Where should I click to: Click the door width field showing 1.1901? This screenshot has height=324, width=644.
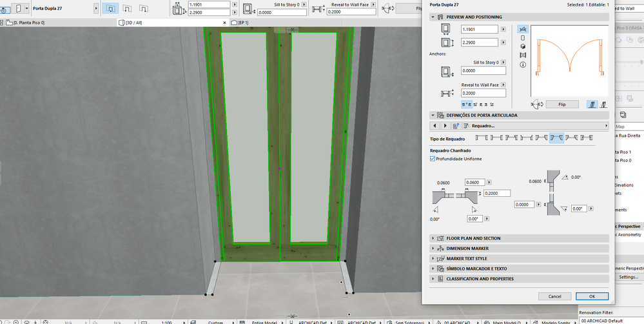[x=479, y=29]
